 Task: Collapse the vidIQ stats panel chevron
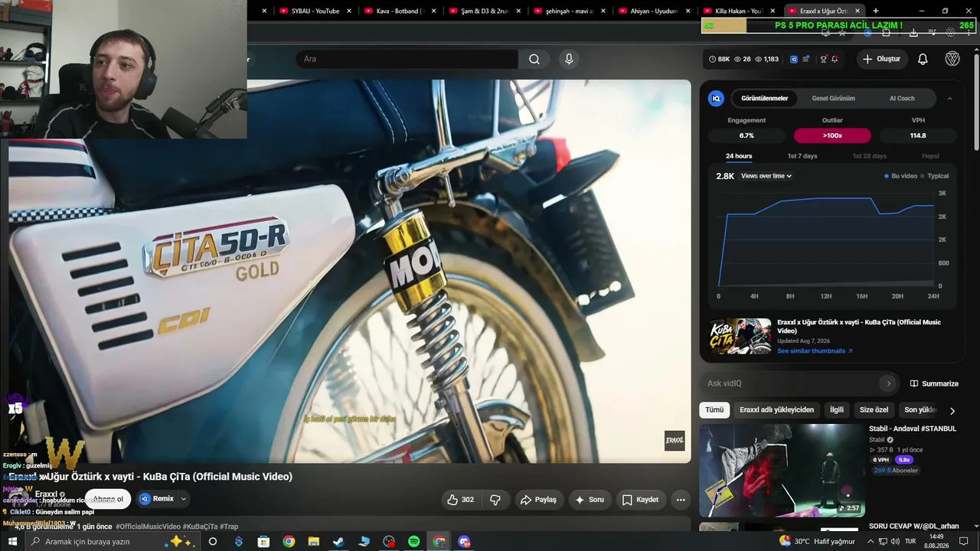pyautogui.click(x=949, y=98)
